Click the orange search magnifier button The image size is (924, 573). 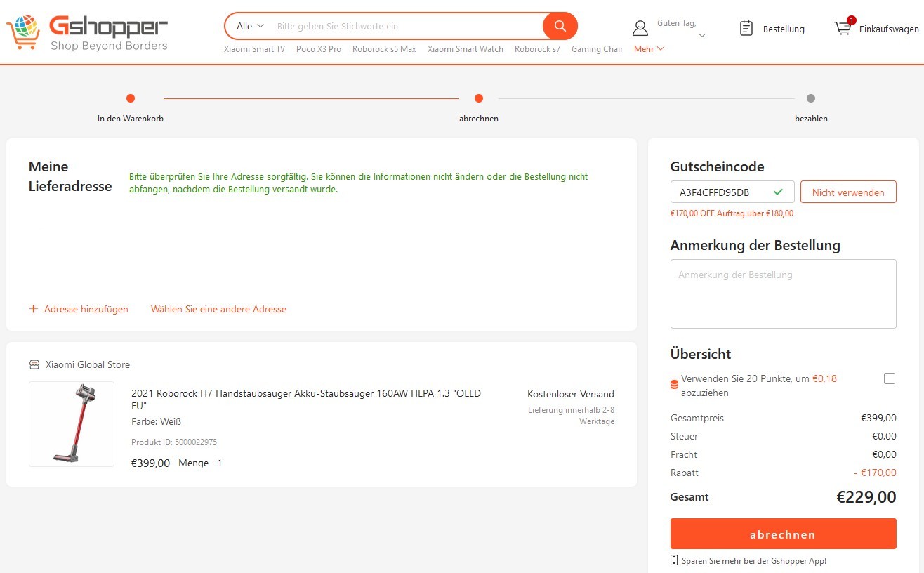(x=560, y=26)
